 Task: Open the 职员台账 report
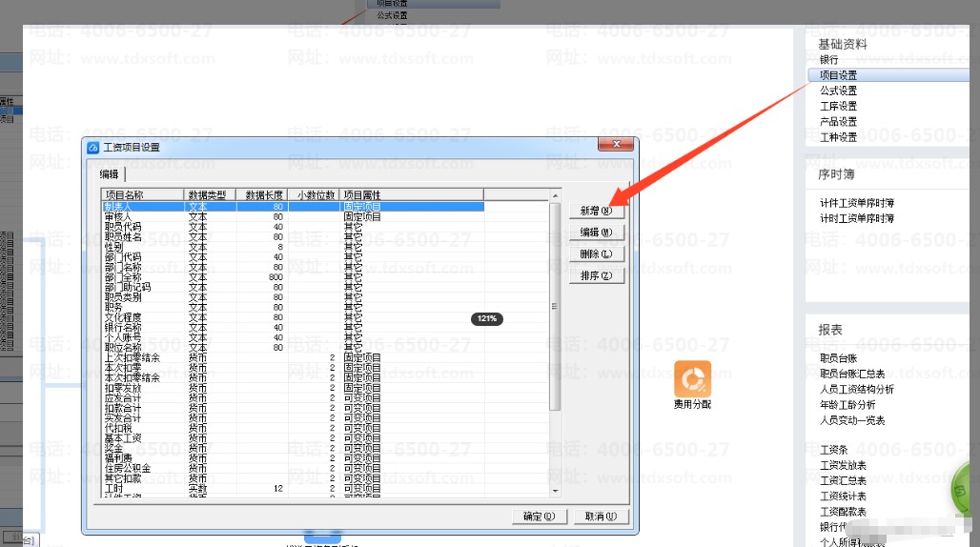click(838, 358)
